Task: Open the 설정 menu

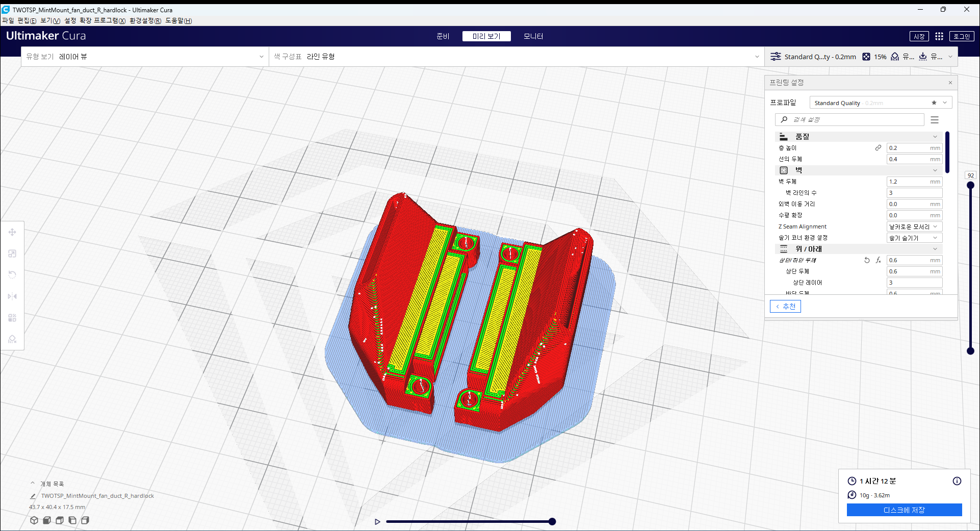Action: pos(70,20)
